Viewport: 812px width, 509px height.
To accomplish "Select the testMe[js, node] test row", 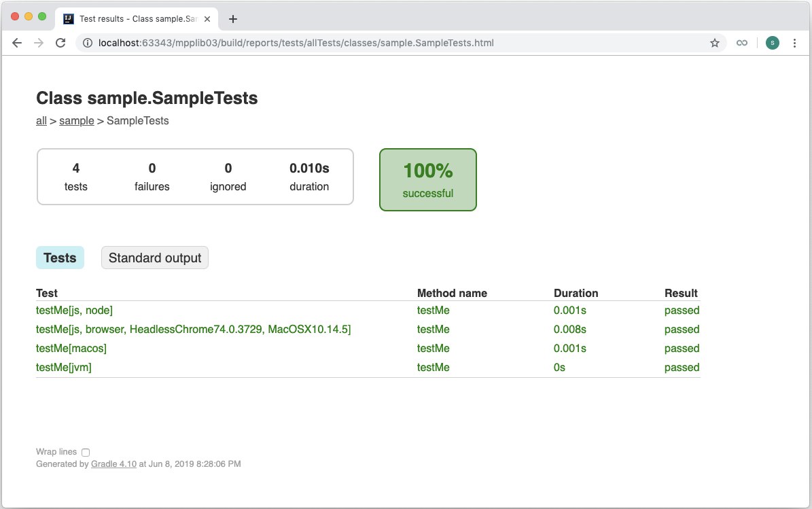I will tap(368, 310).
